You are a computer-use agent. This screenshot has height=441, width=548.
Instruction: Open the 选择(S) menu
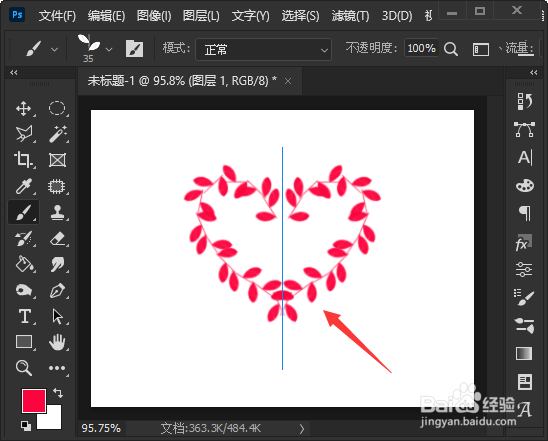[x=300, y=16]
